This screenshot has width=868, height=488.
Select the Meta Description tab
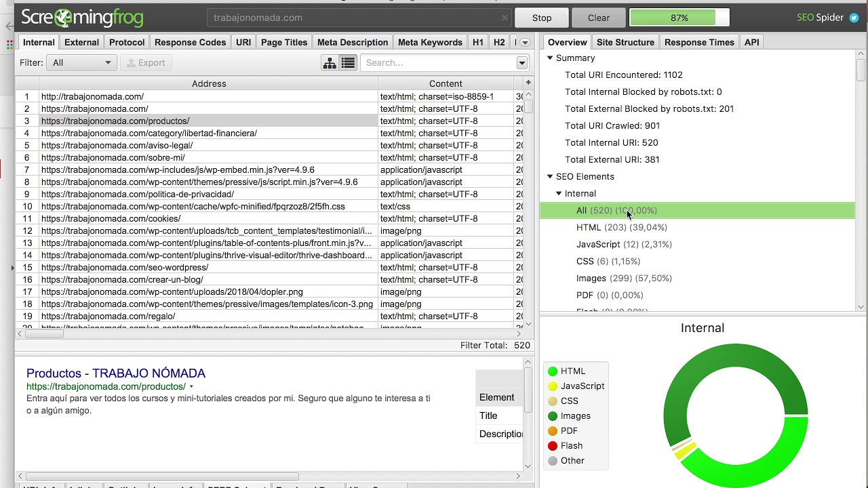353,42
